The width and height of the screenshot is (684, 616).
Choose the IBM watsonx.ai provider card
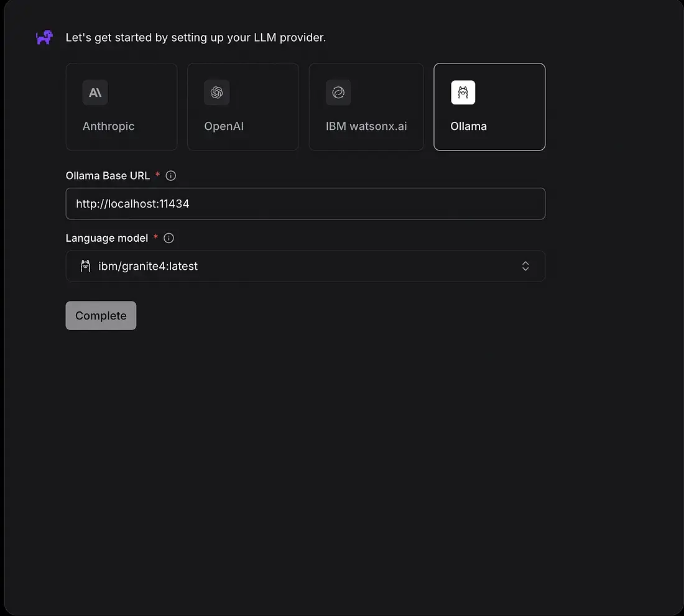click(366, 107)
